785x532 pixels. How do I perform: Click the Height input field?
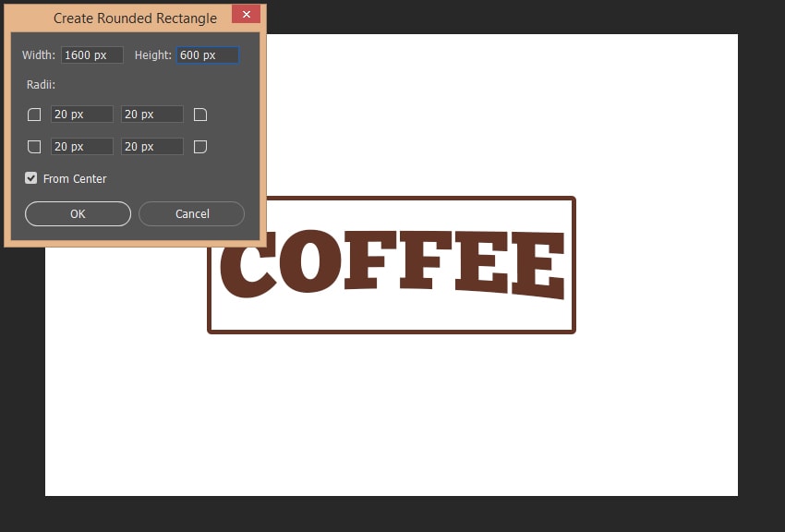point(208,55)
